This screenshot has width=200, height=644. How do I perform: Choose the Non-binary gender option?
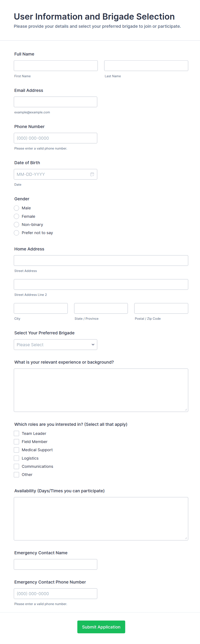[17, 224]
